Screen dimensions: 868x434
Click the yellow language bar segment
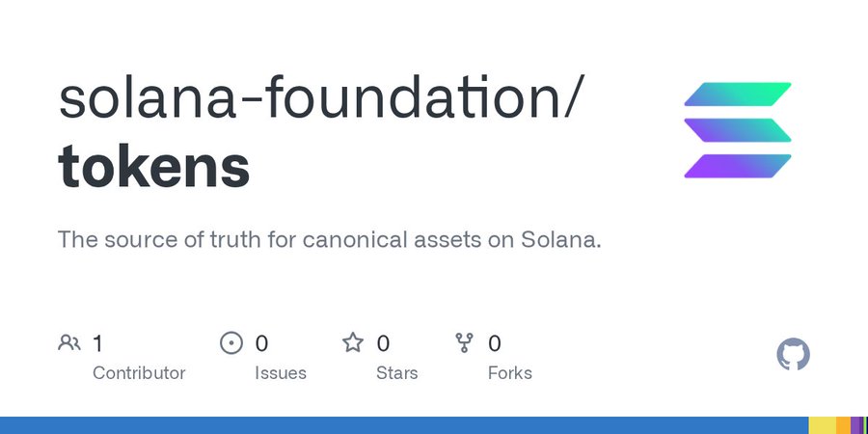coord(822,425)
